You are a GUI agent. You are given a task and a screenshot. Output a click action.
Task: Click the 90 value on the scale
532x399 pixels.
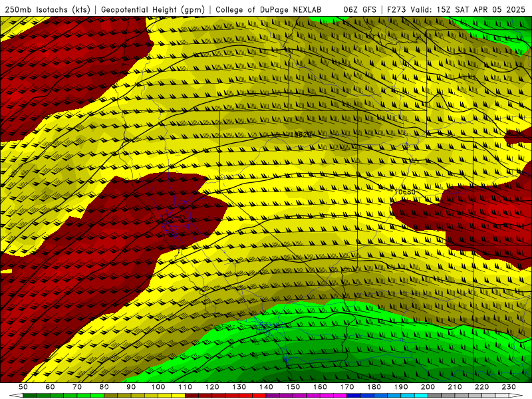tap(131, 387)
